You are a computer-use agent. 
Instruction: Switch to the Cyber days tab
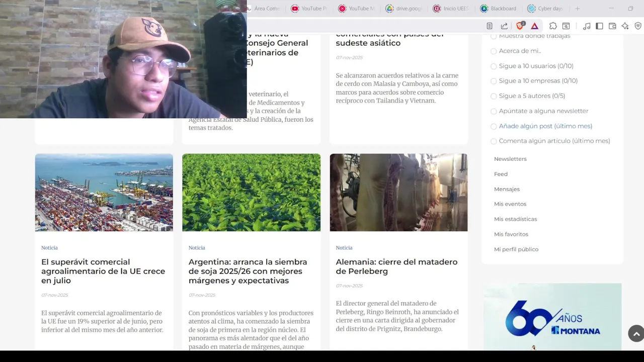[x=545, y=9]
